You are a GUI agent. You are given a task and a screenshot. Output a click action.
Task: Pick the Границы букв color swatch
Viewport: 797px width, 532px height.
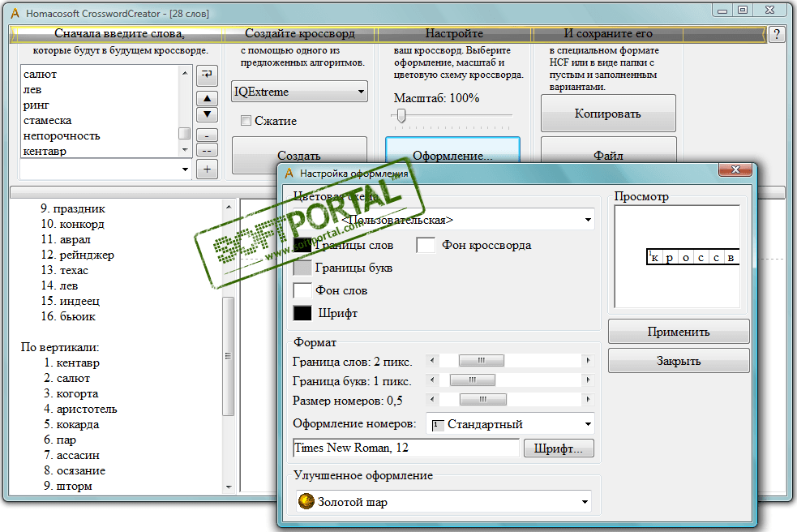[302, 268]
